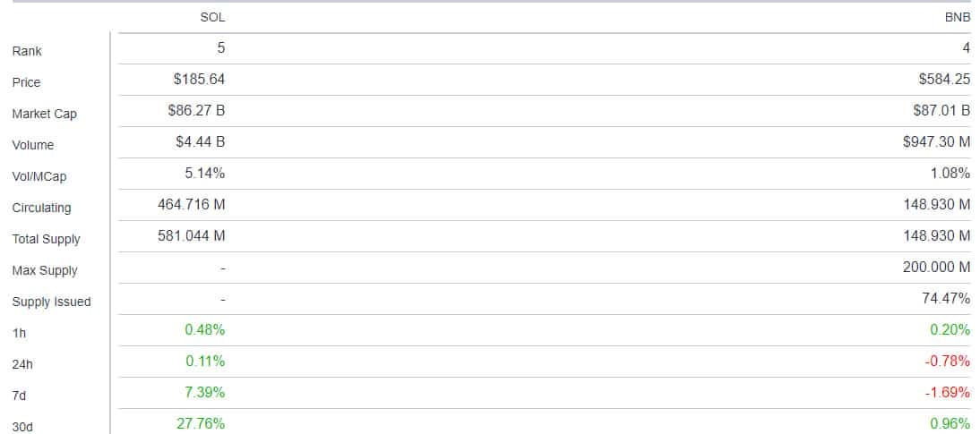Select BNB market cap $87.01 B
The image size is (980, 434).
(x=941, y=111)
